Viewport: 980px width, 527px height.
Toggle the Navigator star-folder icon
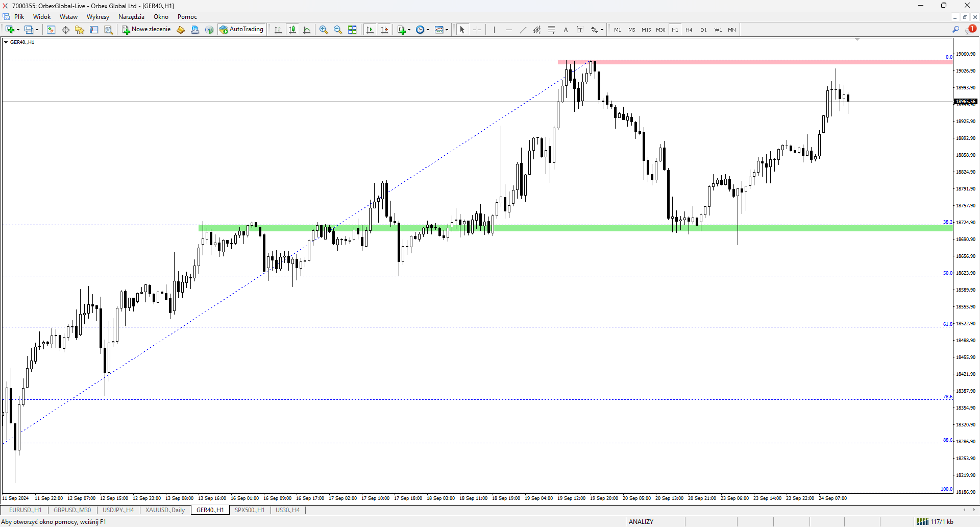click(x=80, y=30)
